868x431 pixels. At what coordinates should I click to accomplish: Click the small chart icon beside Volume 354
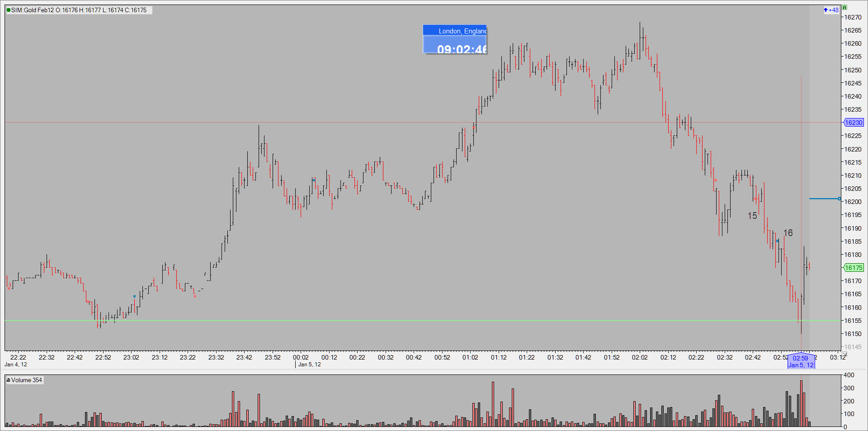(8, 380)
